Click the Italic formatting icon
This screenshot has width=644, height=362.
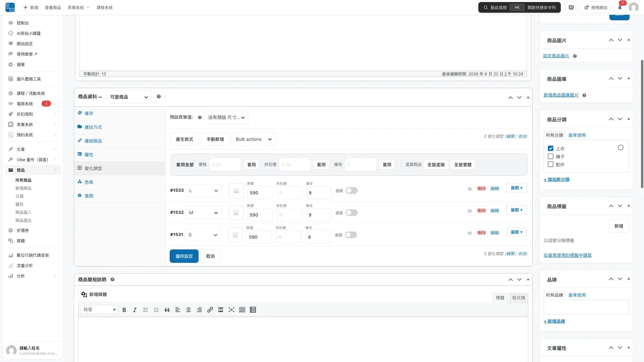tap(135, 310)
